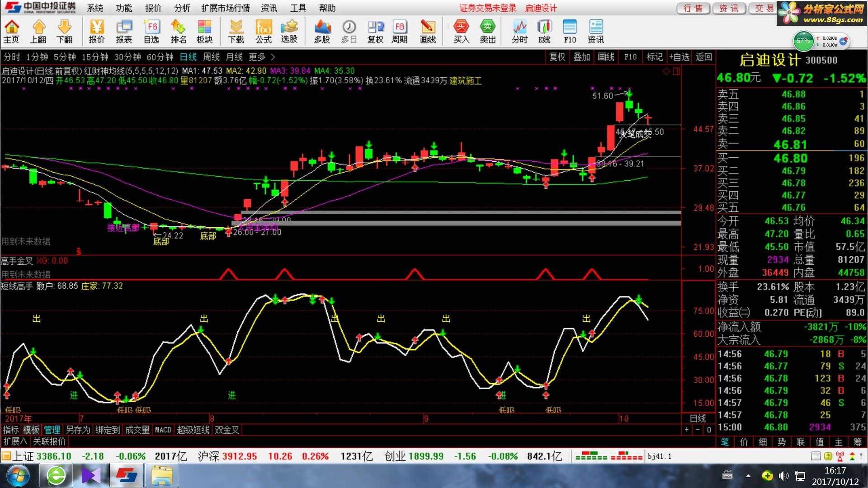Zoom in chart with + button
The height and width of the screenshot is (488, 868).
(x=687, y=430)
